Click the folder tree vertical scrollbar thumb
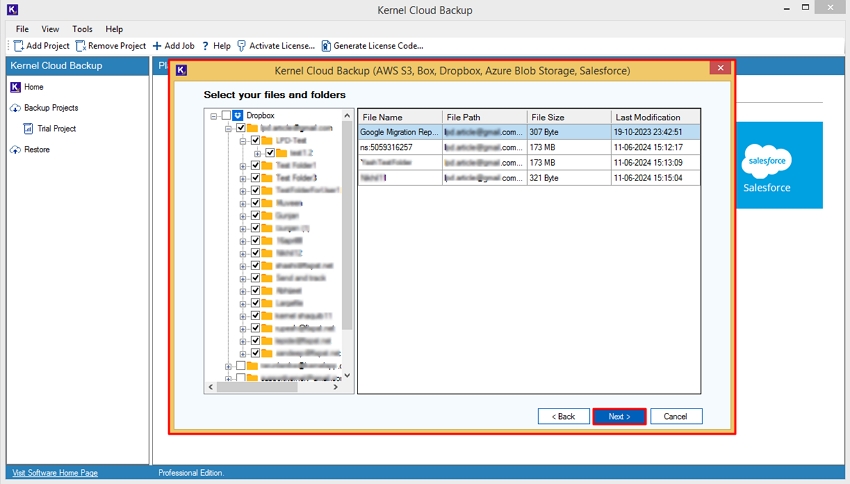 [x=347, y=225]
